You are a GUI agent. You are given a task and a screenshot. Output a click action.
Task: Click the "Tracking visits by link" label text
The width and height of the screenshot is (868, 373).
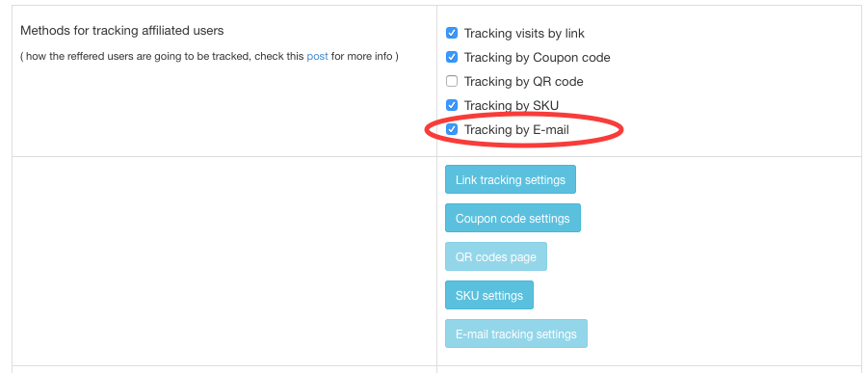coord(524,34)
